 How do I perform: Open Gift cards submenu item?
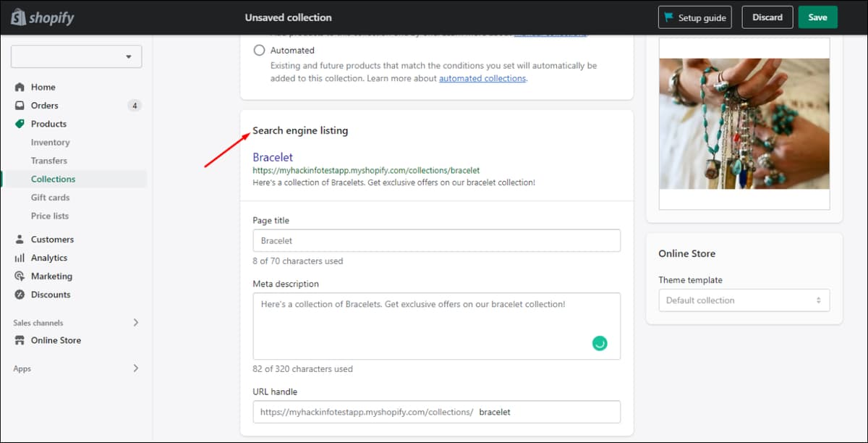click(50, 198)
